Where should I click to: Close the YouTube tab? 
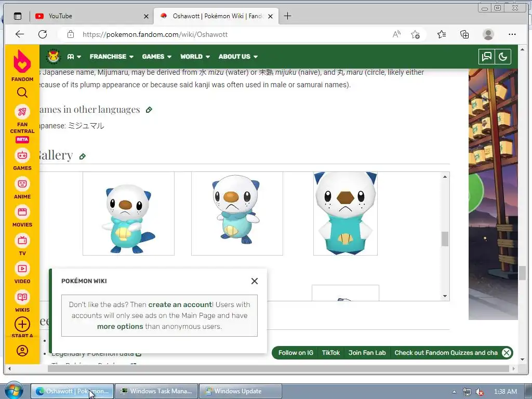tap(146, 16)
